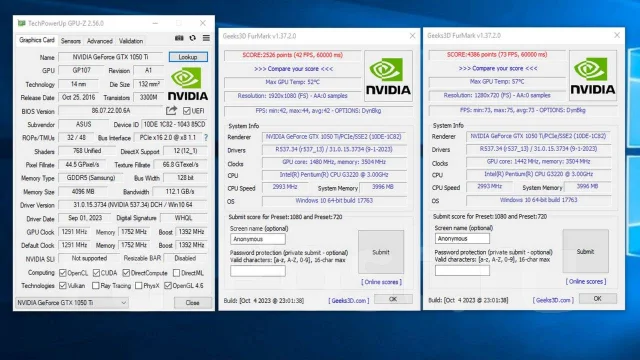Image resolution: width=640 pixels, height=360 pixels.
Task: Toggle the CUDA checkbox
Action: (x=96, y=273)
